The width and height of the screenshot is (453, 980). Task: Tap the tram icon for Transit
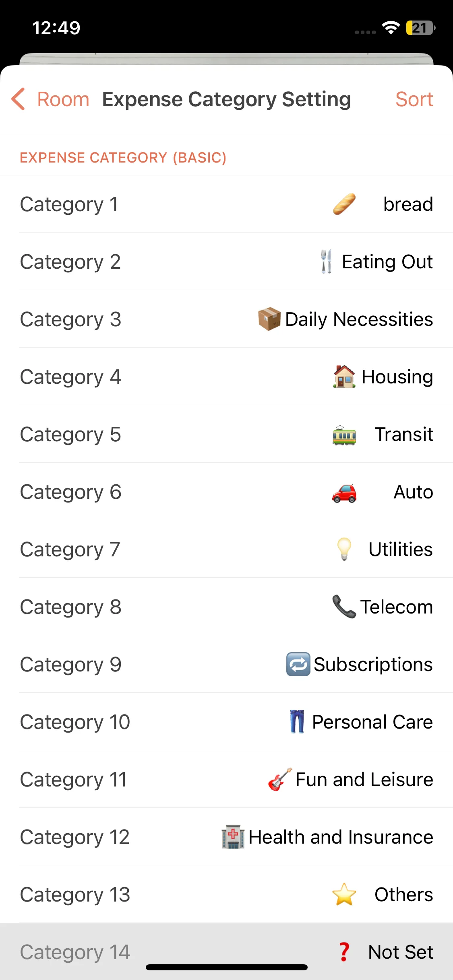344,435
